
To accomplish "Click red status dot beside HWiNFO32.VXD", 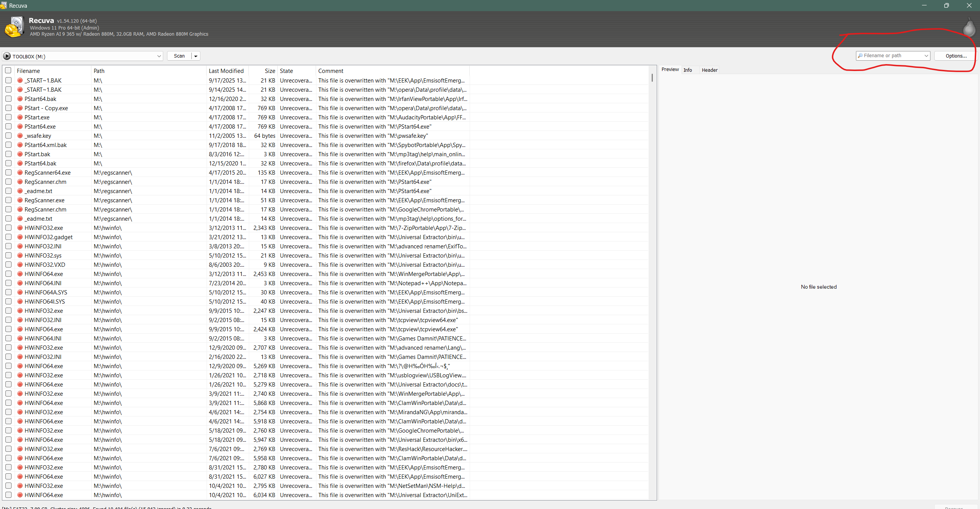I will pyautogui.click(x=20, y=265).
